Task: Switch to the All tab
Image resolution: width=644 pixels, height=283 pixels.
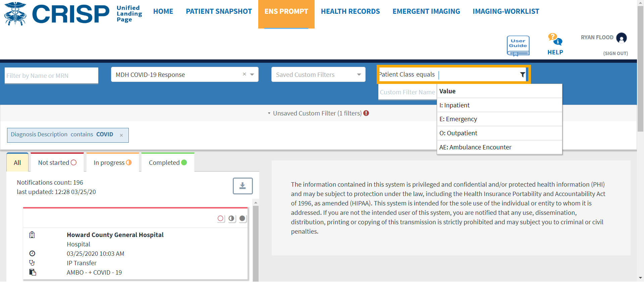Action: pyautogui.click(x=17, y=162)
